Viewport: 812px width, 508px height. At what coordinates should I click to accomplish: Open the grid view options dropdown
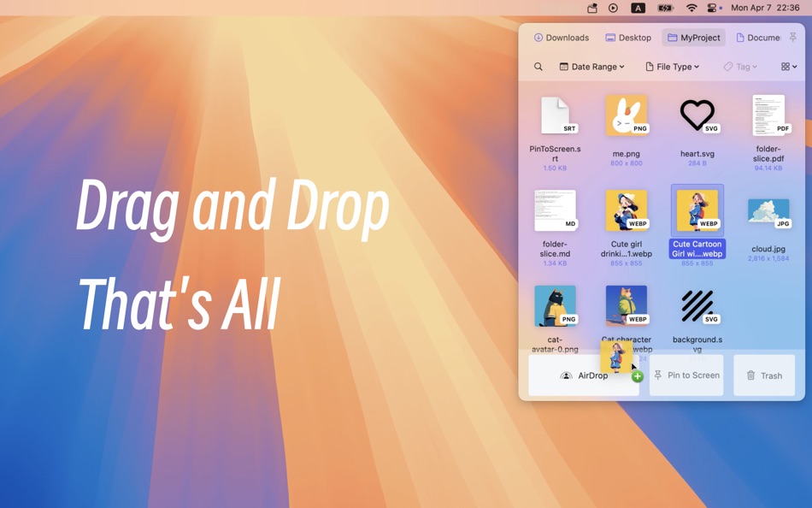coord(787,66)
